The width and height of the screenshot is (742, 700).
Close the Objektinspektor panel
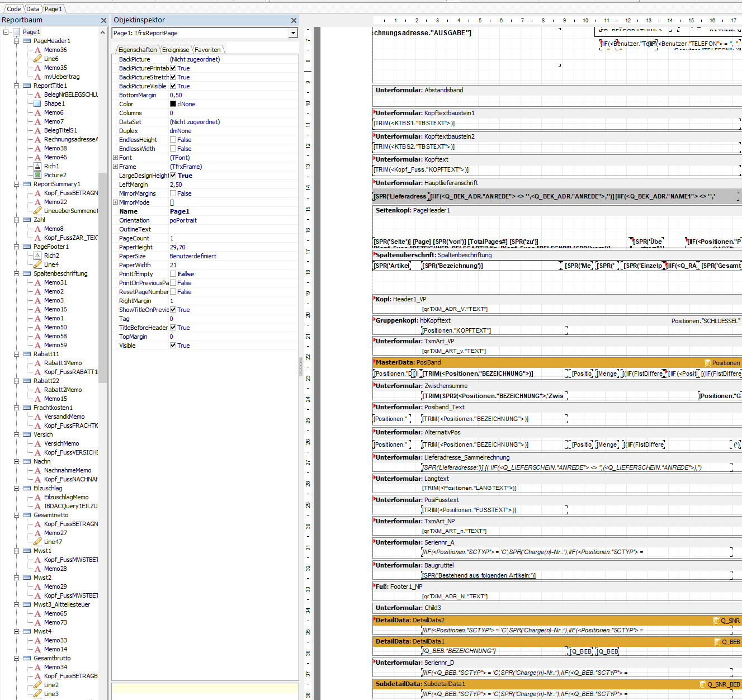[x=294, y=20]
